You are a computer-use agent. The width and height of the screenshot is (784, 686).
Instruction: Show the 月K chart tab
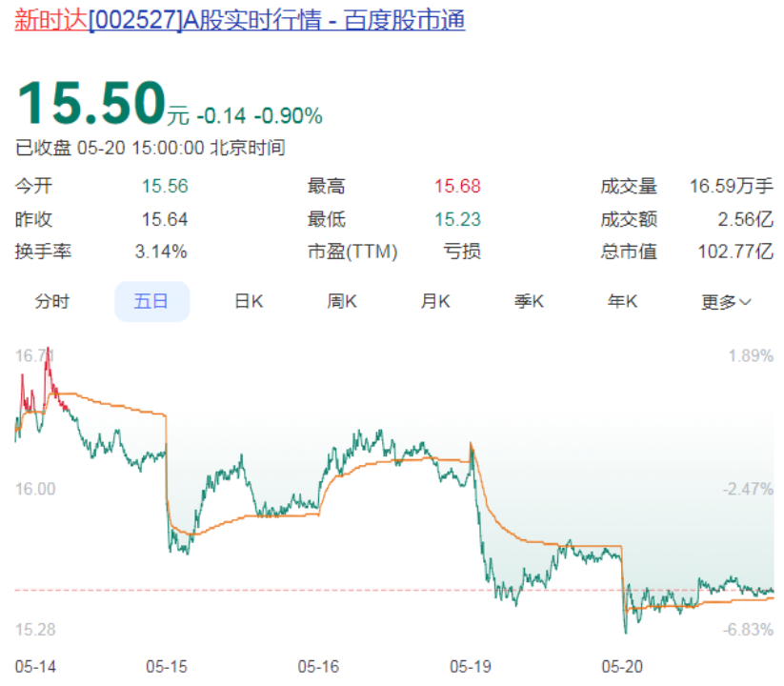[435, 301]
